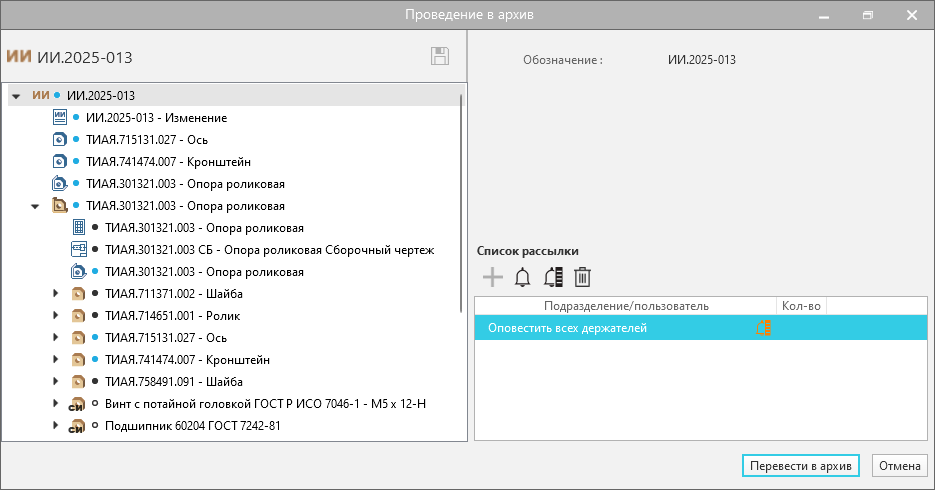The height and width of the screenshot is (490, 935).
Task: Click the assembly drawing icon of ТИАЯ.301321.003 СБ
Action: (79, 249)
